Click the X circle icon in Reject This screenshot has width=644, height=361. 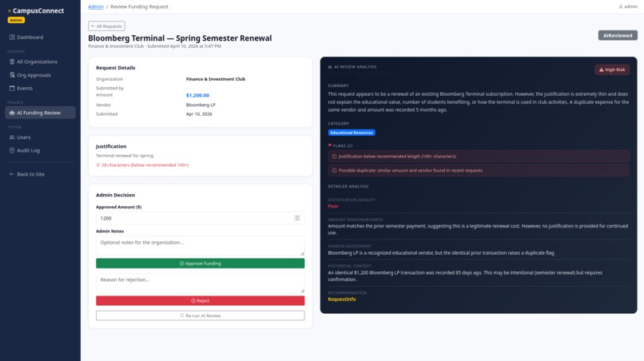point(193,301)
